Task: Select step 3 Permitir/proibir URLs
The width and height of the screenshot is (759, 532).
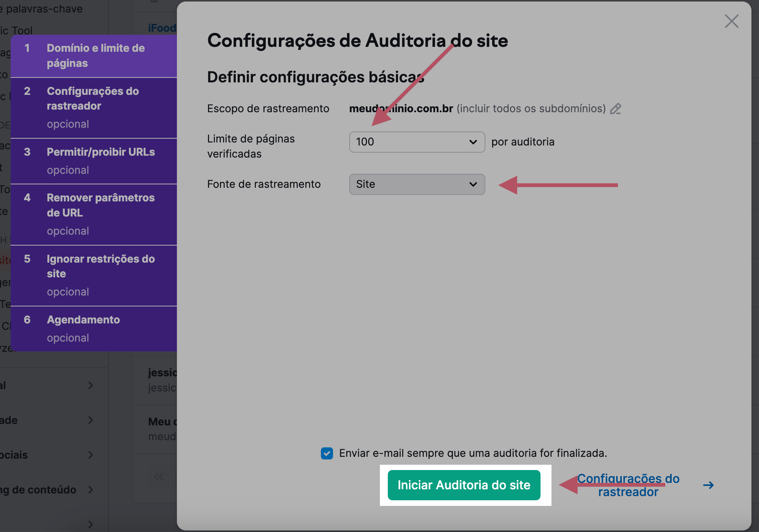Action: 94,161
